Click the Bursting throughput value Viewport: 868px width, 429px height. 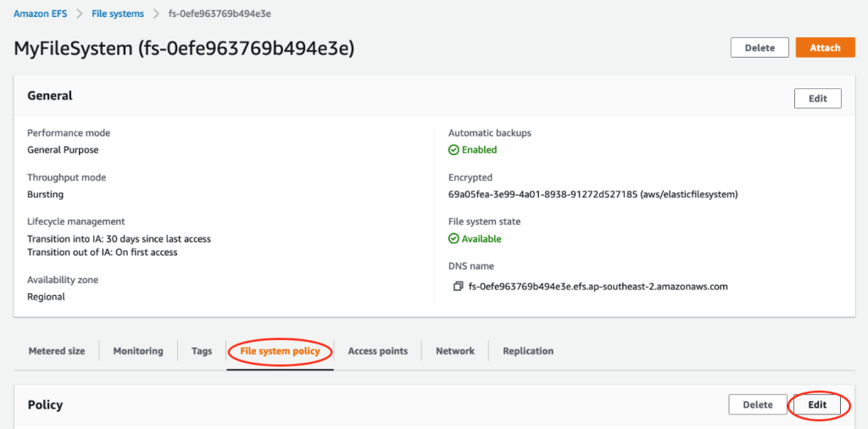46,194
